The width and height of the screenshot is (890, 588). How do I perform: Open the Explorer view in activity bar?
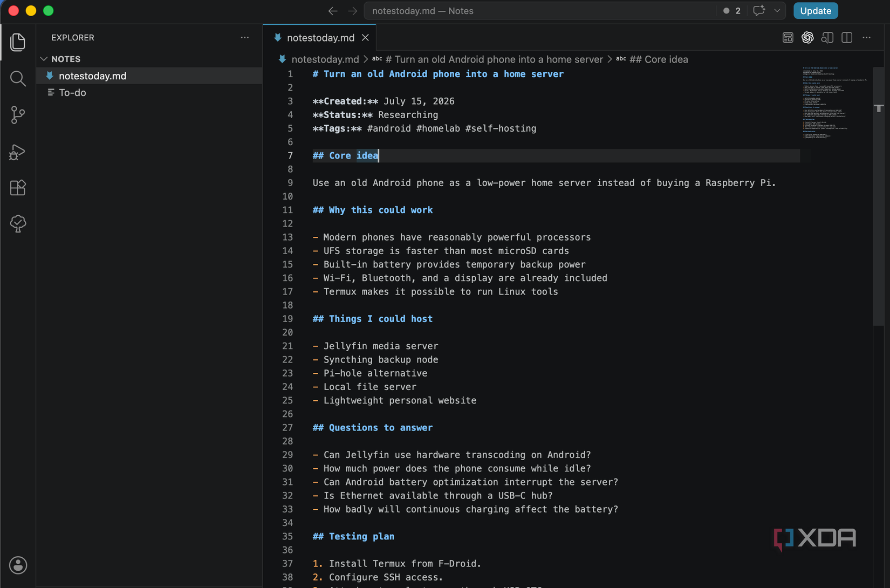pos(18,42)
